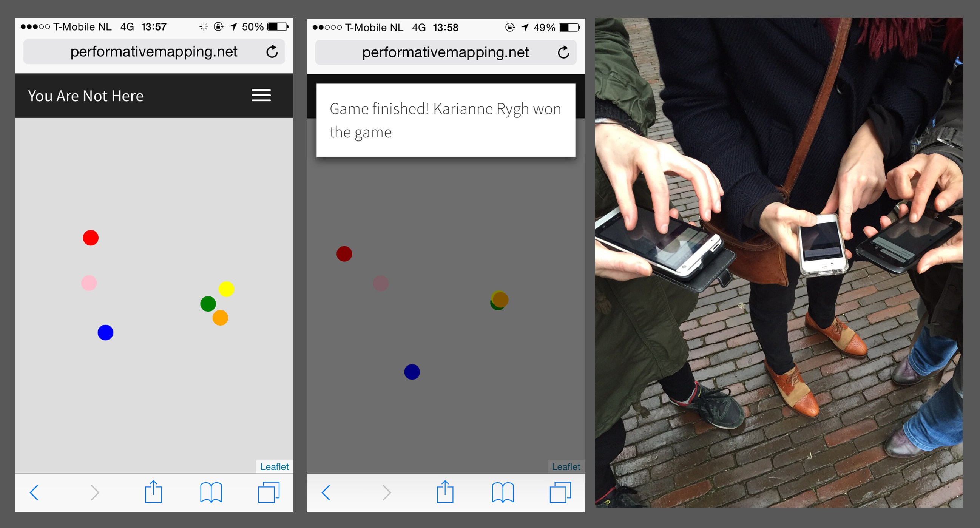This screenshot has height=528, width=980.
Task: Tap the yellow player dot on the light map
Action: click(x=226, y=289)
